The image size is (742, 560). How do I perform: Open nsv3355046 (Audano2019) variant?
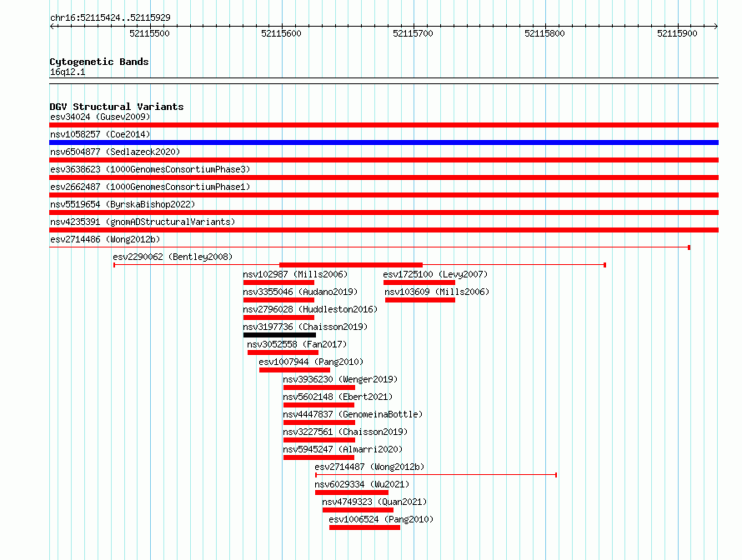(x=300, y=292)
